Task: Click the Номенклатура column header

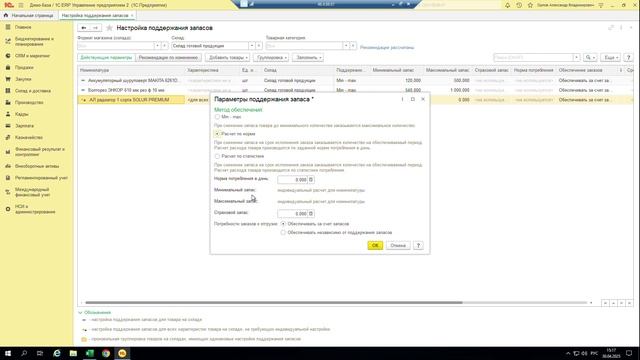Action: (131, 70)
